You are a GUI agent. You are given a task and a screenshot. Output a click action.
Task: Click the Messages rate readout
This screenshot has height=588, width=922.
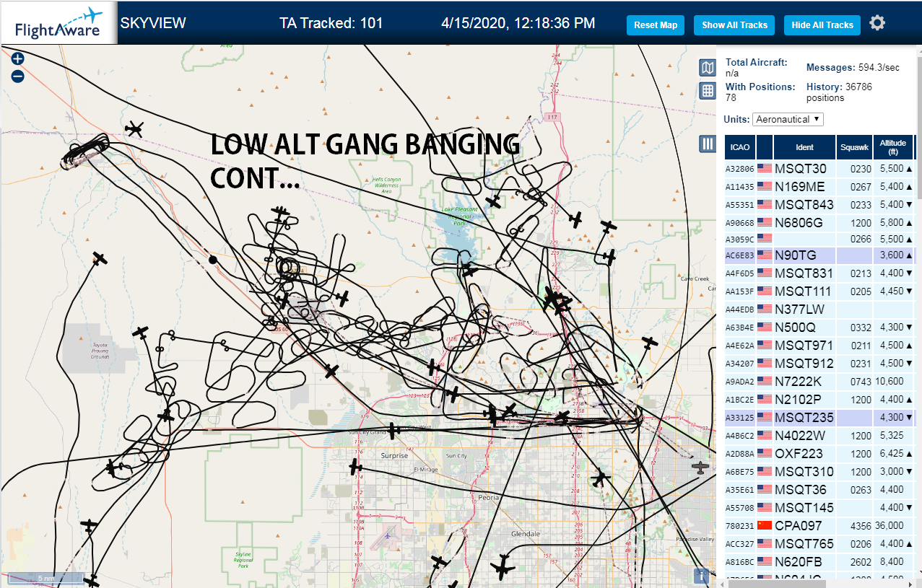[x=853, y=68]
